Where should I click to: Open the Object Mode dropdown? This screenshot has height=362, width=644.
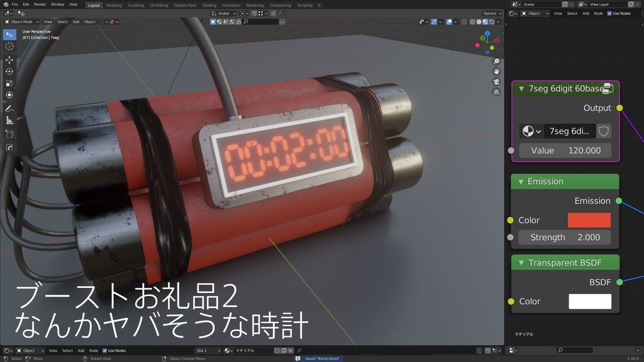(x=22, y=21)
